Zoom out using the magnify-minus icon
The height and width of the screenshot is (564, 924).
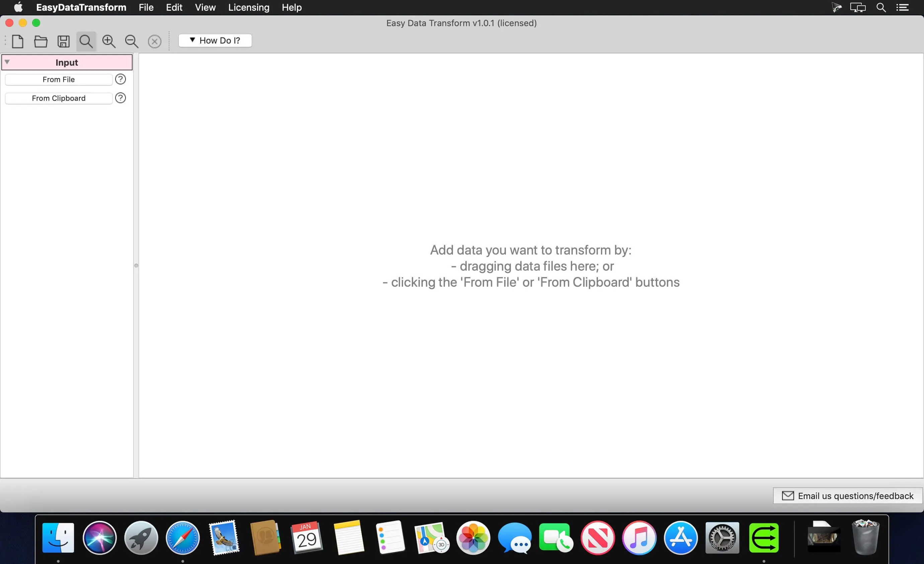coord(131,41)
